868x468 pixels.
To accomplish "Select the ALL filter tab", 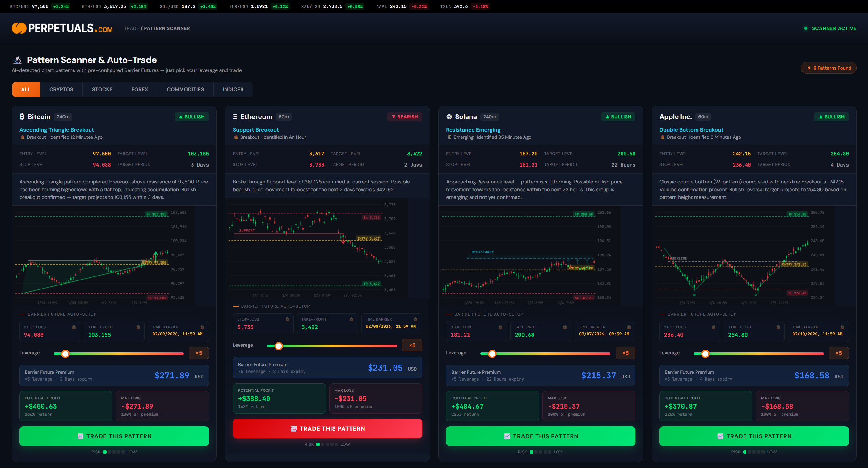I will pos(26,89).
